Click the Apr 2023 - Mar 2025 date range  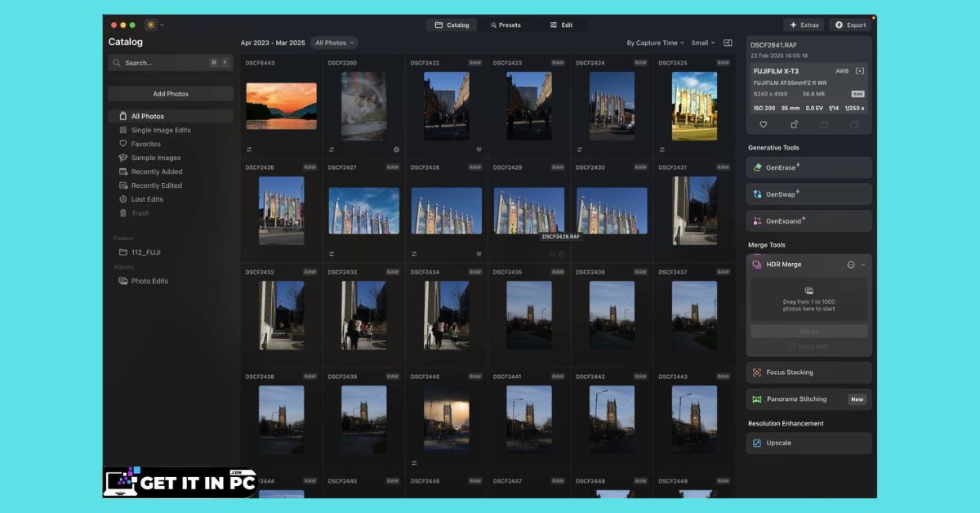(273, 42)
